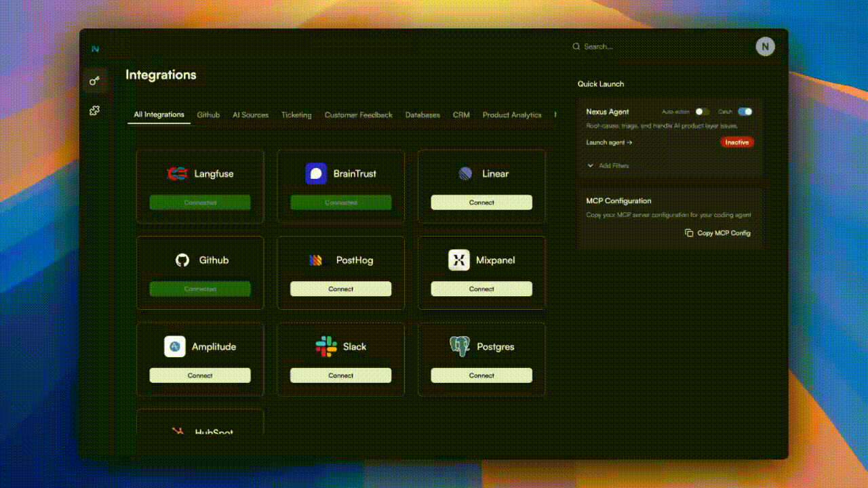Viewport: 868px width, 488px height.
Task: Open the user avatar N menu
Action: coord(765,46)
